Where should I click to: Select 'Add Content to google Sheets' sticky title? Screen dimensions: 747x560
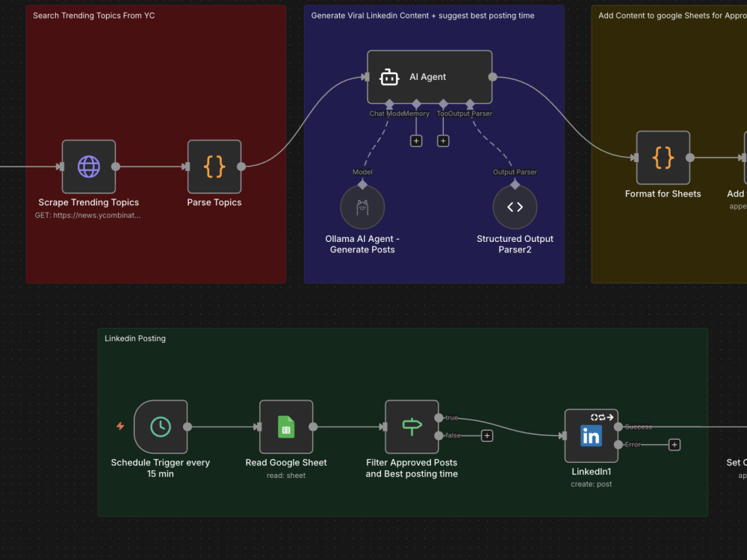(x=672, y=15)
